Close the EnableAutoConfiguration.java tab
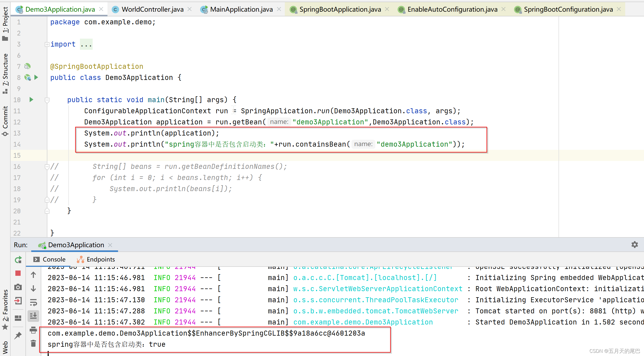Screen dimensions: 644x356 [x=503, y=9]
